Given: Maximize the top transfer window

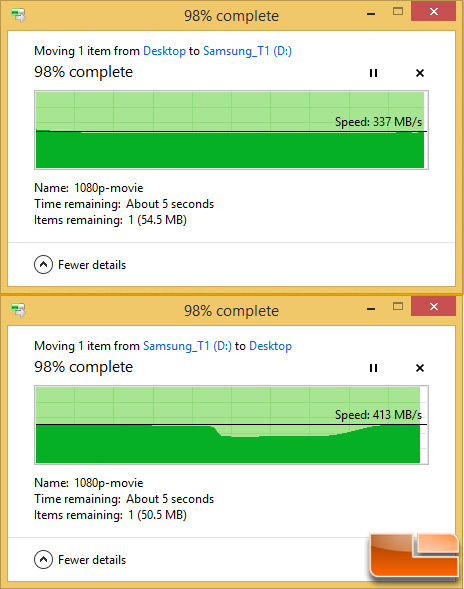Looking at the screenshot, I should [x=398, y=12].
